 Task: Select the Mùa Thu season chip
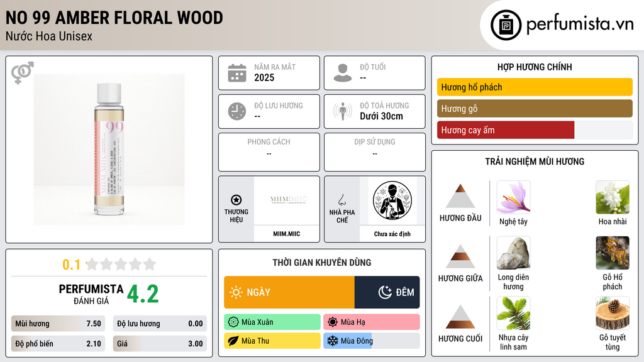pyautogui.click(x=272, y=341)
